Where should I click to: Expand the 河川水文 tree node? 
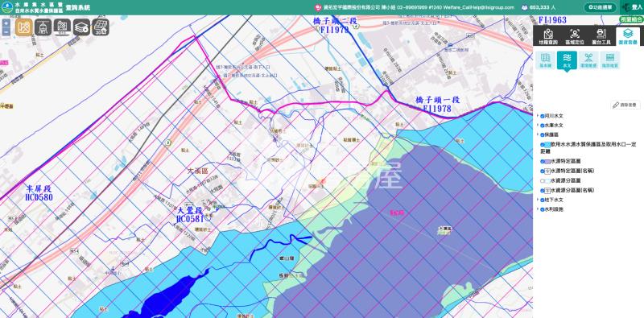pyautogui.click(x=538, y=116)
